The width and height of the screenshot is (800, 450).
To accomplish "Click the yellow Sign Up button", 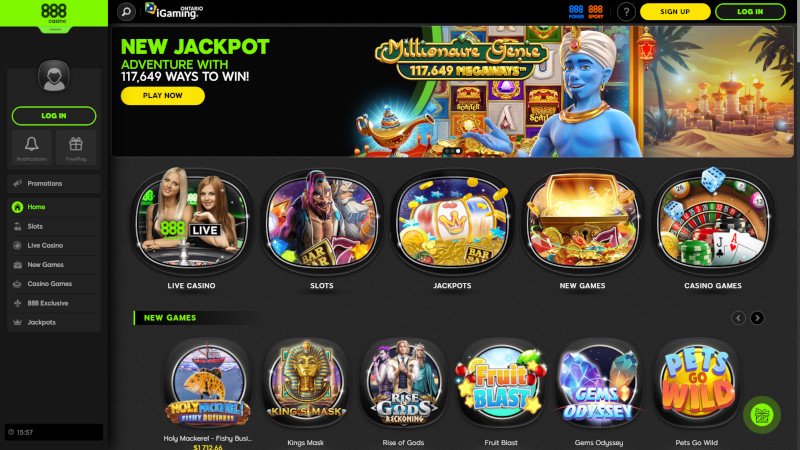I will (675, 12).
